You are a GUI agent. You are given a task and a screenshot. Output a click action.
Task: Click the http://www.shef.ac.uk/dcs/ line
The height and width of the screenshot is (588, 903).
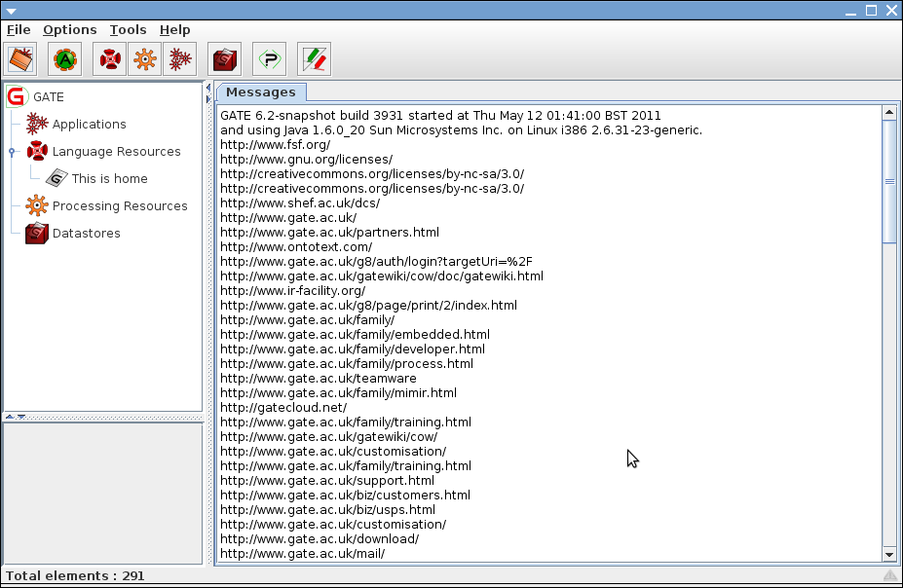[300, 203]
